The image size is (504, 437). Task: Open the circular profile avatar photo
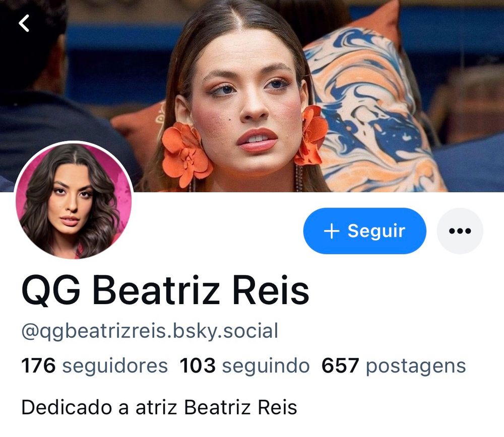pyautogui.click(x=74, y=201)
